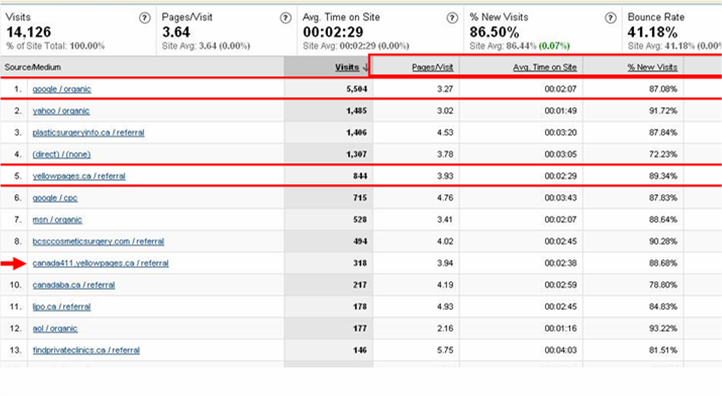Select the Pages/Visit value 3.64
The height and width of the screenshot is (396, 722).
[176, 32]
